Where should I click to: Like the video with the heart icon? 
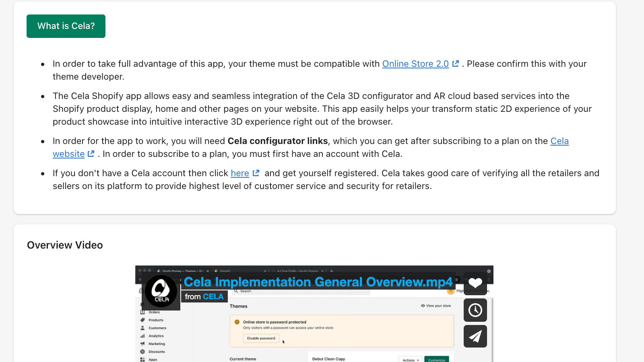[475, 282]
